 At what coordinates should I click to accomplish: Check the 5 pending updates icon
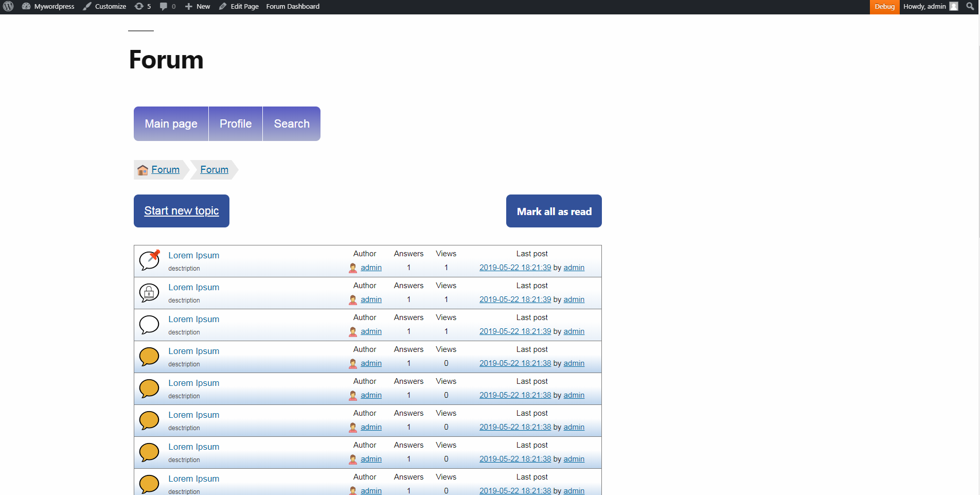click(143, 7)
